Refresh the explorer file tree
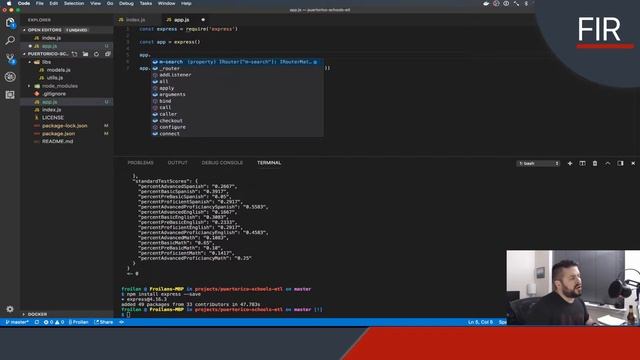This screenshot has height=360, width=640. (x=96, y=54)
